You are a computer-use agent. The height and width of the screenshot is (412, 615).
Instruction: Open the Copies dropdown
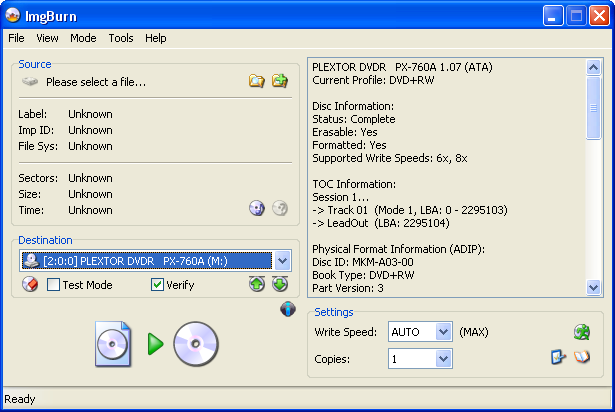(x=443, y=359)
